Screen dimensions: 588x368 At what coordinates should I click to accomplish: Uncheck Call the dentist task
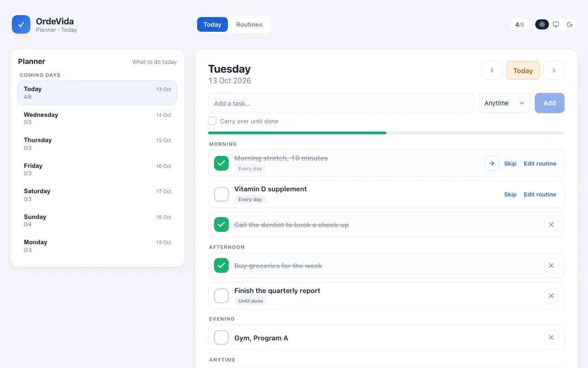221,224
